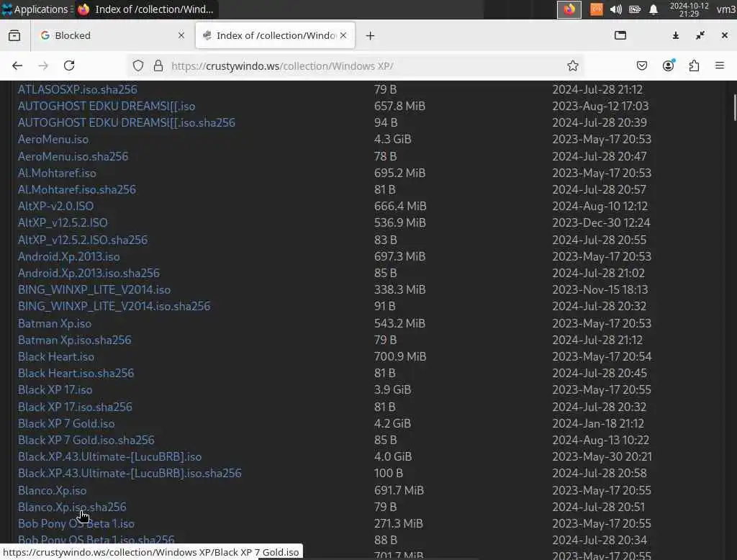Click the downward arrow window button
737x560 pixels.
coord(675,35)
